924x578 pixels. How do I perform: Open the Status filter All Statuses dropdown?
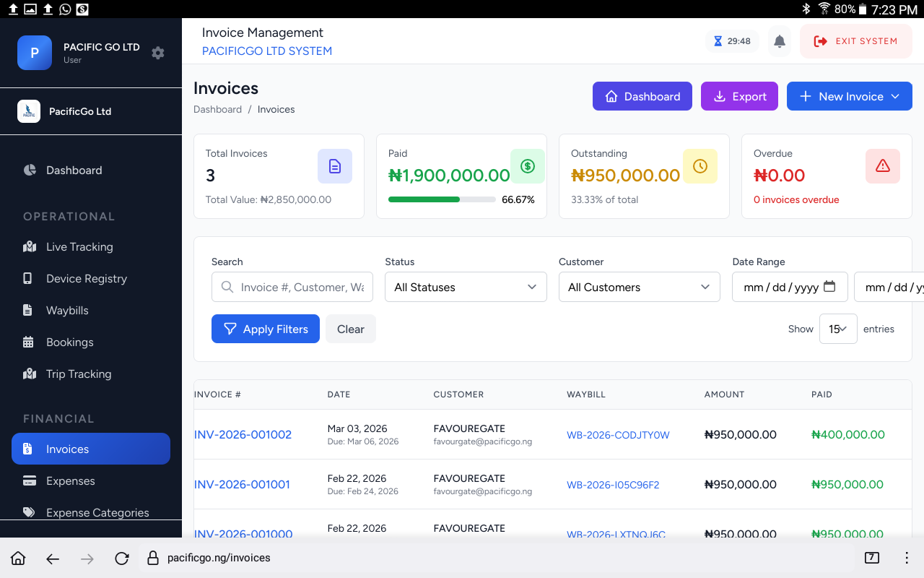[x=466, y=287]
